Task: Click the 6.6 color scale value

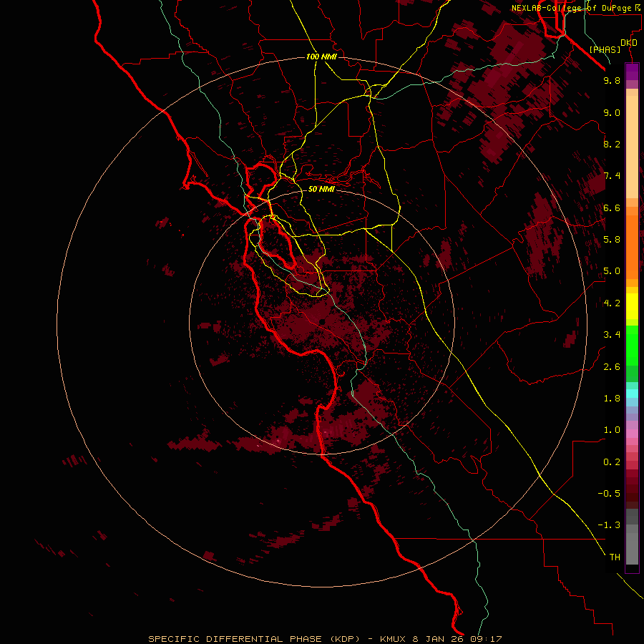Action: 612,208
